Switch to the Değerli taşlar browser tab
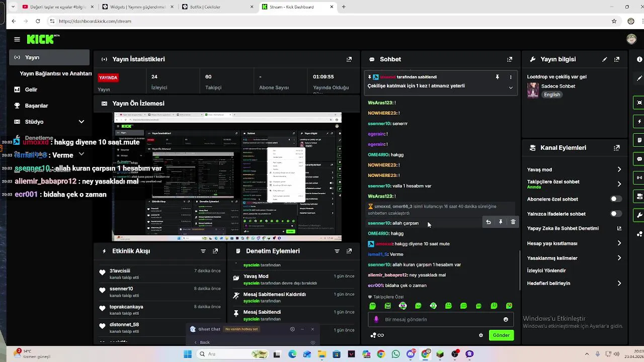The image size is (644, 362). click(58, 7)
